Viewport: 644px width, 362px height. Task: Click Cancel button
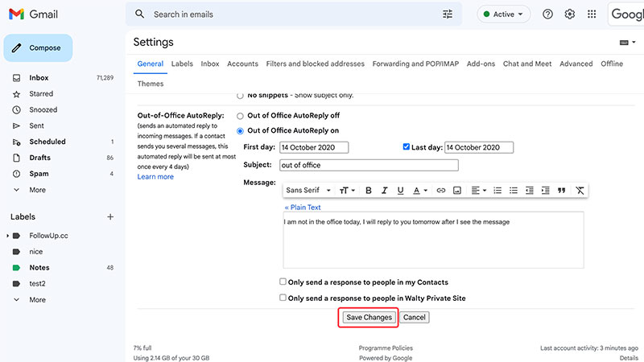tap(414, 317)
